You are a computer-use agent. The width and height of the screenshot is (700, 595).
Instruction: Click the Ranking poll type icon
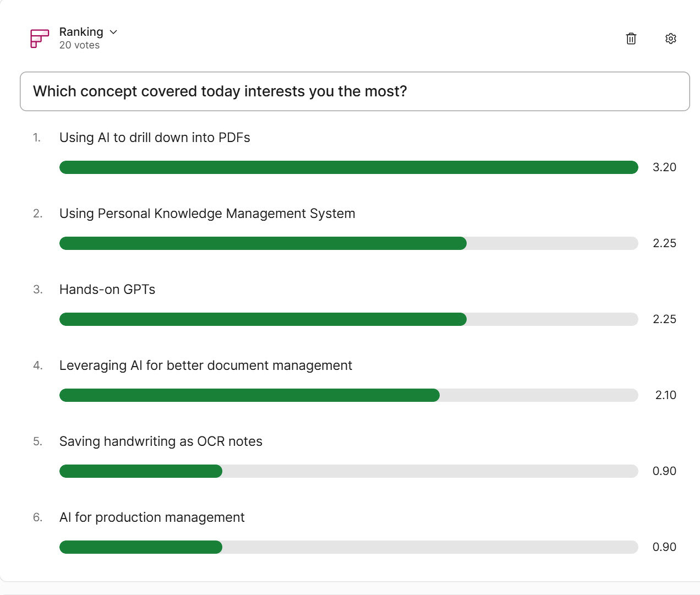[x=40, y=39]
